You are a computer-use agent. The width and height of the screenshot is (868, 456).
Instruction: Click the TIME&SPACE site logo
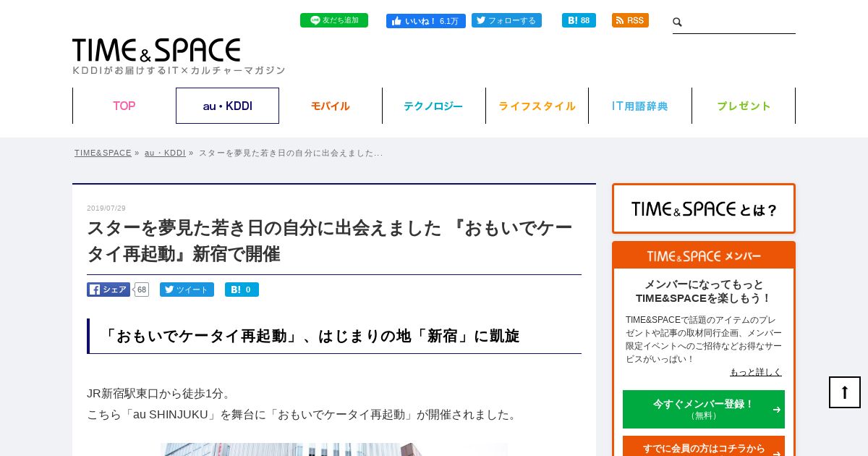pos(156,50)
